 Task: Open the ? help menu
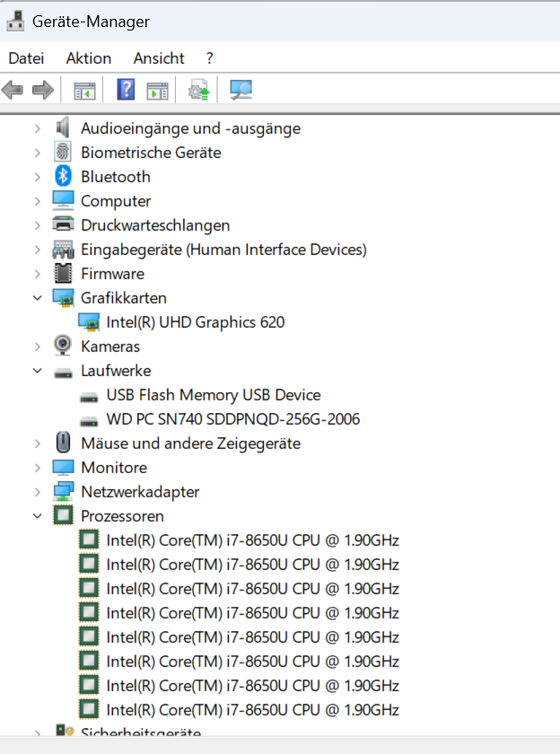[209, 58]
